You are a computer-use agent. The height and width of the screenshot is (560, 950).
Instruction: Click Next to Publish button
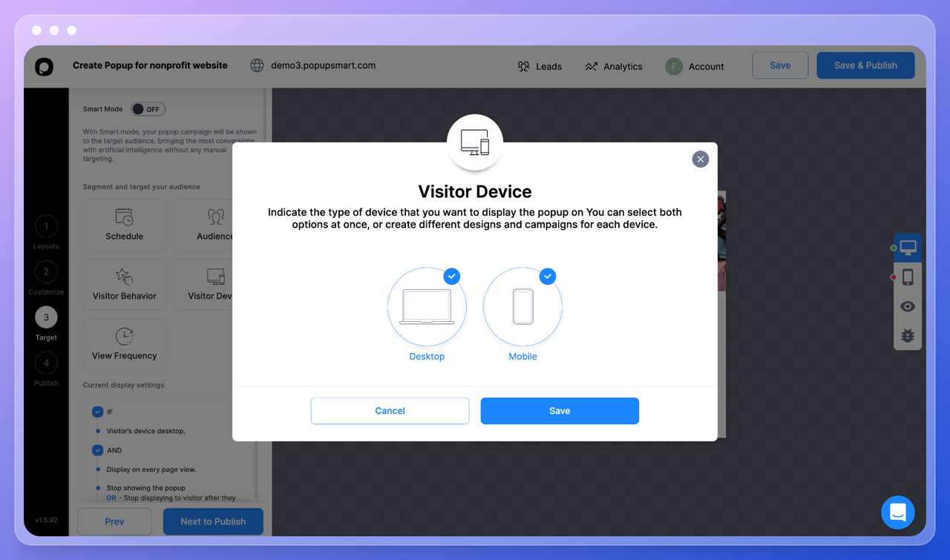213,521
